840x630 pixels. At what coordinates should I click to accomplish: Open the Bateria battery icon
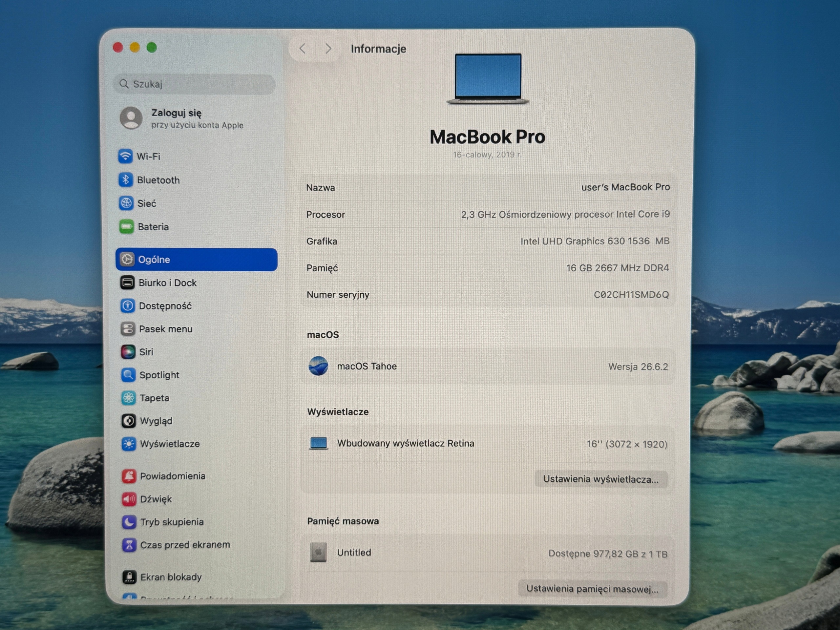coord(126,227)
